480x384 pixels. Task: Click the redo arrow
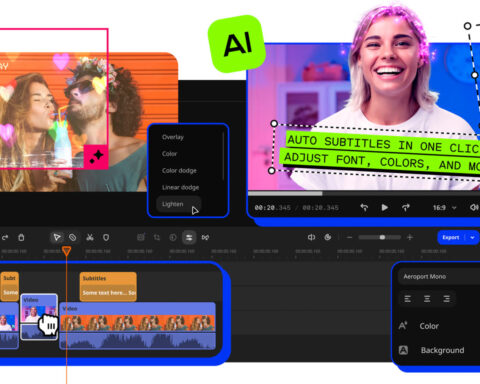coord(5,237)
